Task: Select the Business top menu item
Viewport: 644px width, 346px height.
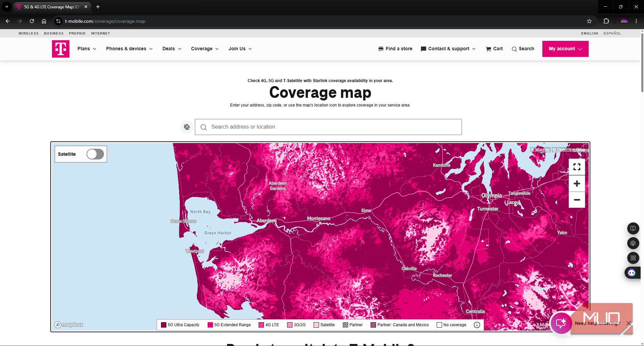Action: [54, 33]
